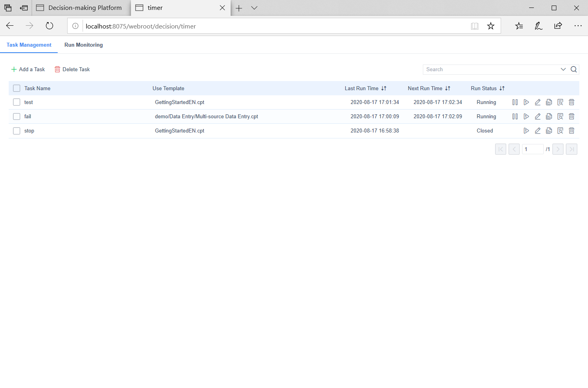Toggle the select-all checkbox in table header

[x=16, y=88]
